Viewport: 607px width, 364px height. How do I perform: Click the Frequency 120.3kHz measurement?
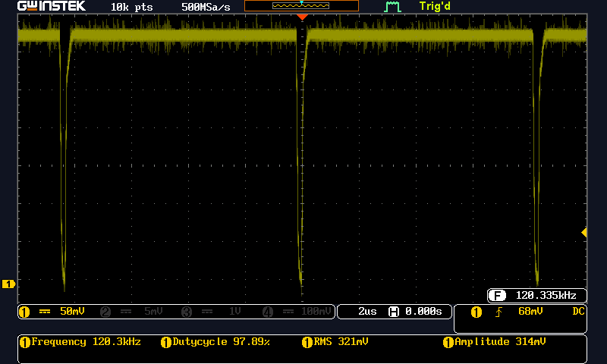[86, 342]
